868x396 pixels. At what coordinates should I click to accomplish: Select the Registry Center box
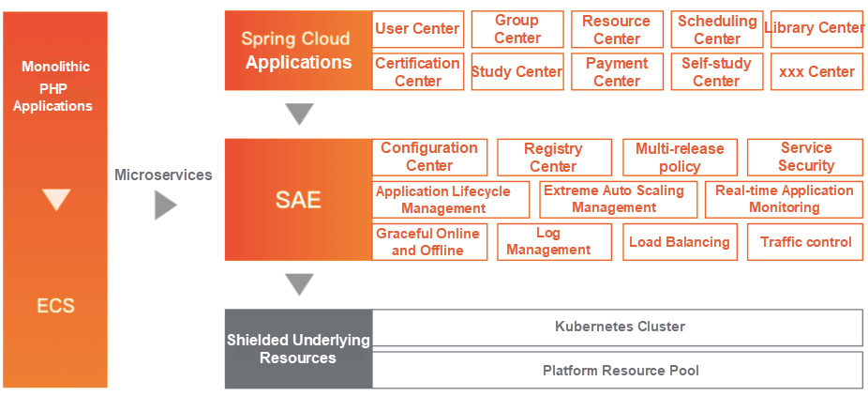pos(555,158)
